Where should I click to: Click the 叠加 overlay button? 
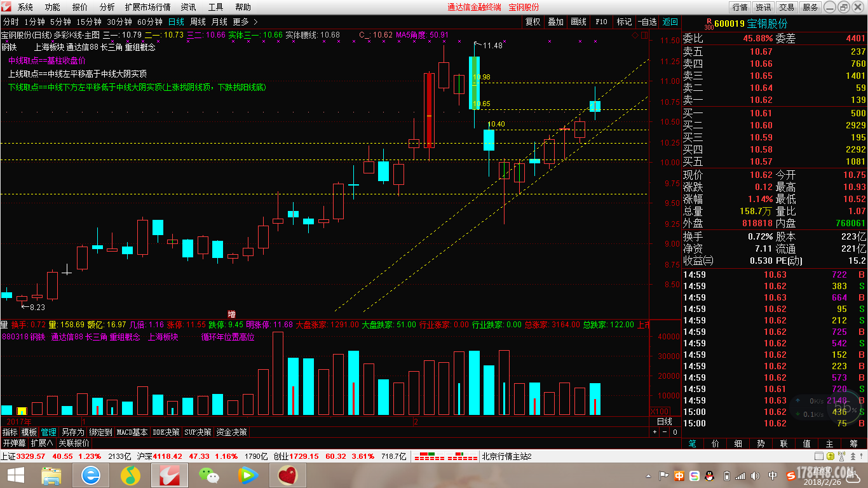click(x=556, y=22)
